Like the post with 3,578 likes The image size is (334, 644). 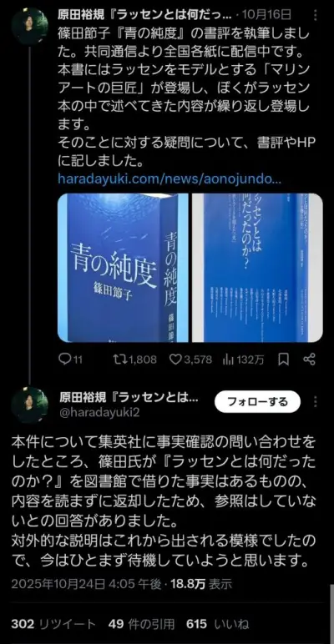191,360
